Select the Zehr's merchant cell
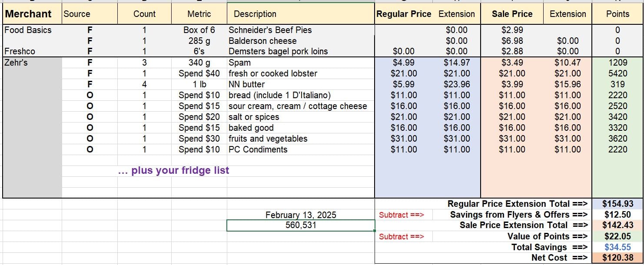The width and height of the screenshot is (644, 265). 32,63
